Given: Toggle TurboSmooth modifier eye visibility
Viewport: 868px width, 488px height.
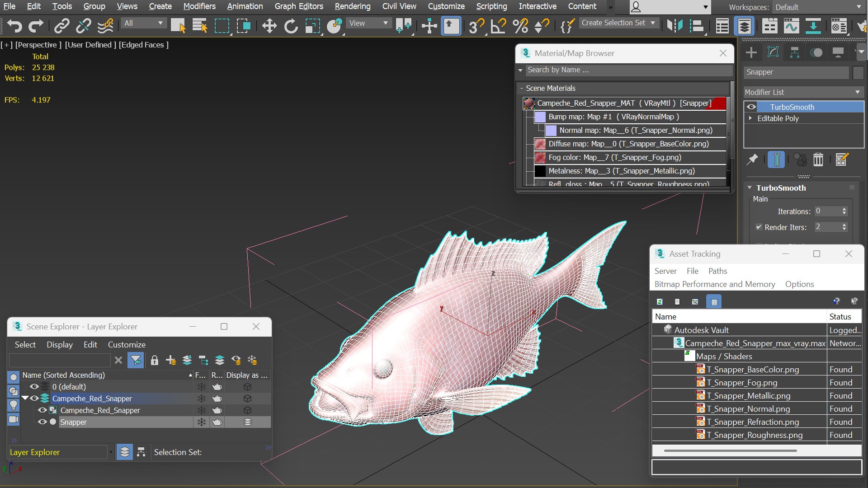Looking at the screenshot, I should pos(751,107).
